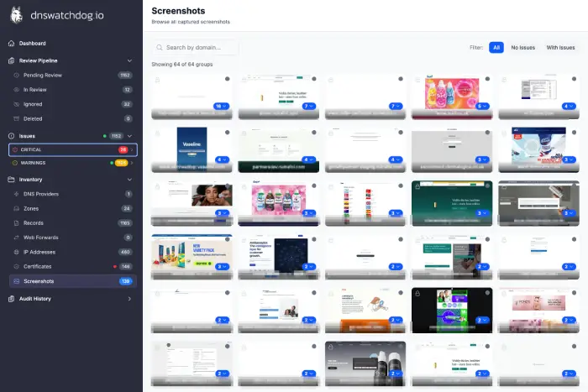
Task: Expand the 4 badge on dark green partners card
Action: 309,159
